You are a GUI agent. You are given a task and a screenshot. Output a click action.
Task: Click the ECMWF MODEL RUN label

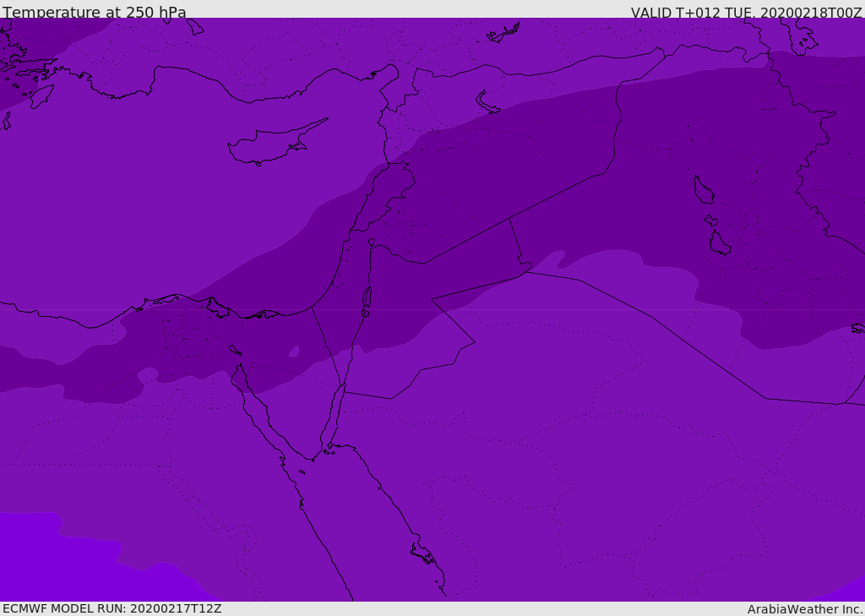point(112,608)
